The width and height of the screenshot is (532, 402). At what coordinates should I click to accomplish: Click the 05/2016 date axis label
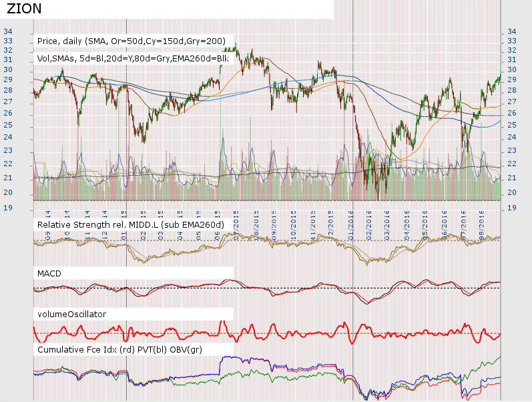click(425, 226)
